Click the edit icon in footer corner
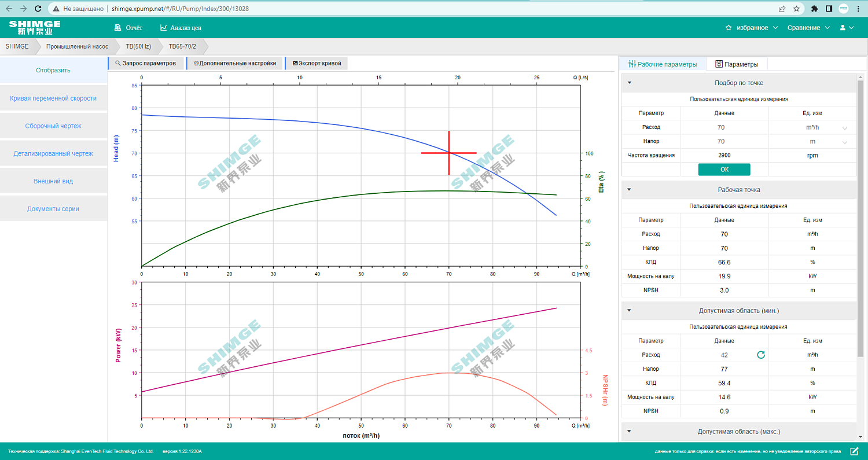Image resolution: width=868 pixels, height=460 pixels. pyautogui.click(x=854, y=451)
